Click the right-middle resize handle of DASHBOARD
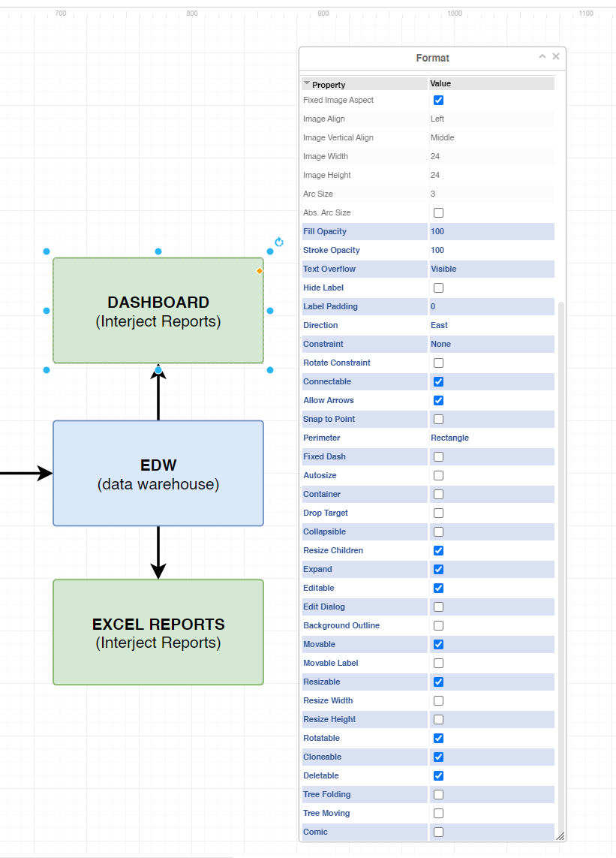 pyautogui.click(x=270, y=311)
